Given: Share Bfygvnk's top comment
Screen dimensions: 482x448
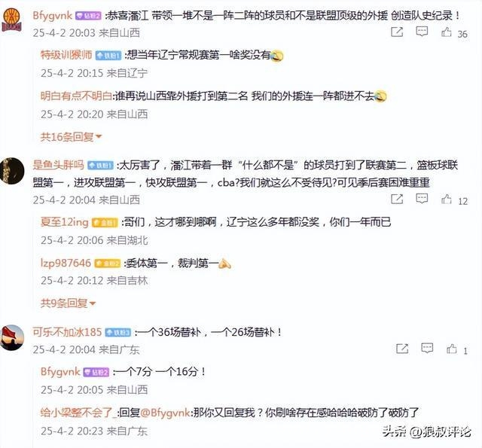Looking at the screenshot, I should [397, 32].
